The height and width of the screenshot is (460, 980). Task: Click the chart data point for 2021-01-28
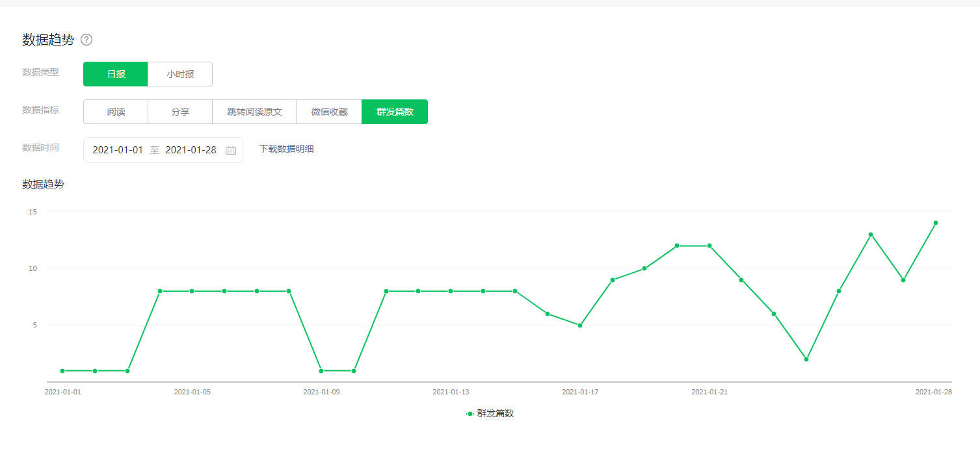pos(935,223)
